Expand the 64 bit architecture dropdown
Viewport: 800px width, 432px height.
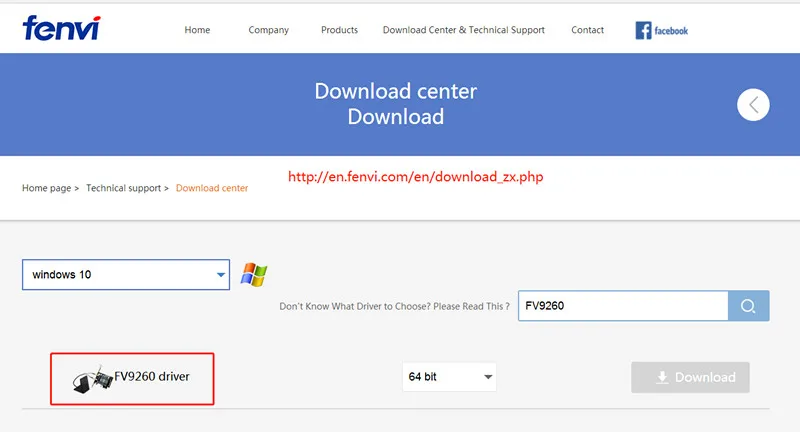click(x=449, y=377)
